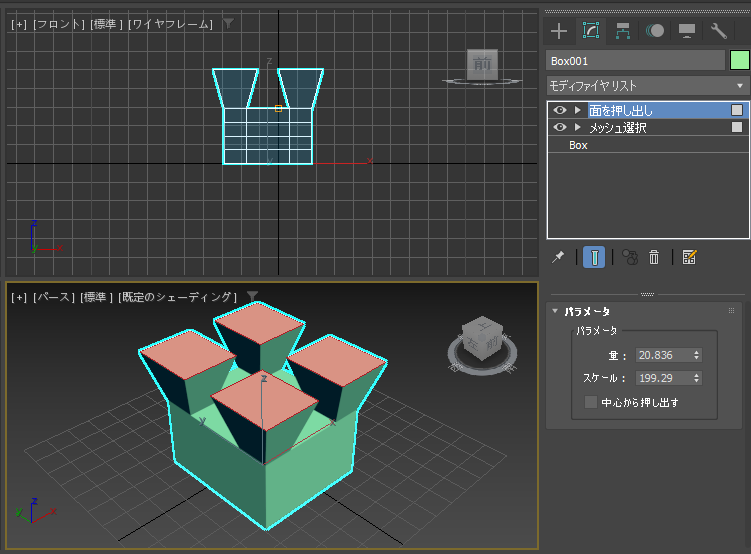
Task: Open the Create command panel tab
Action: pos(559,31)
